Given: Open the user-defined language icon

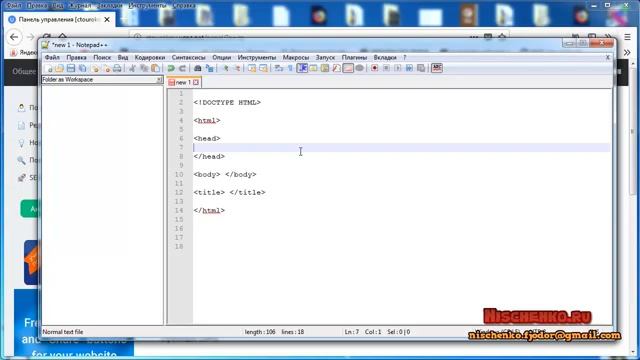Looking at the screenshot, I should click(313, 68).
